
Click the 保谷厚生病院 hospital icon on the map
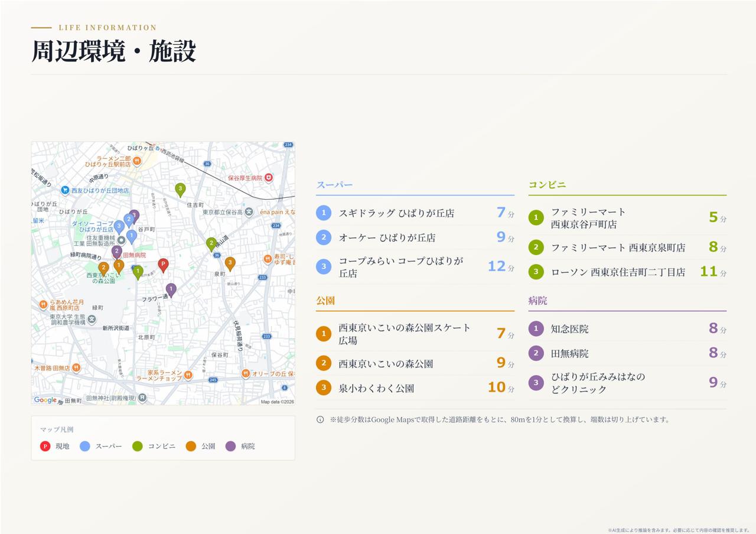[268, 178]
